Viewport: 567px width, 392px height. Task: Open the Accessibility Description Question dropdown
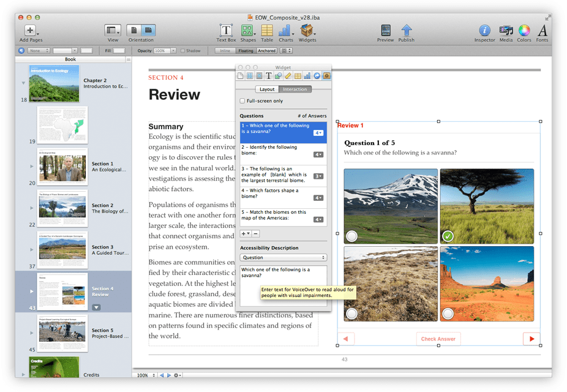point(283,257)
